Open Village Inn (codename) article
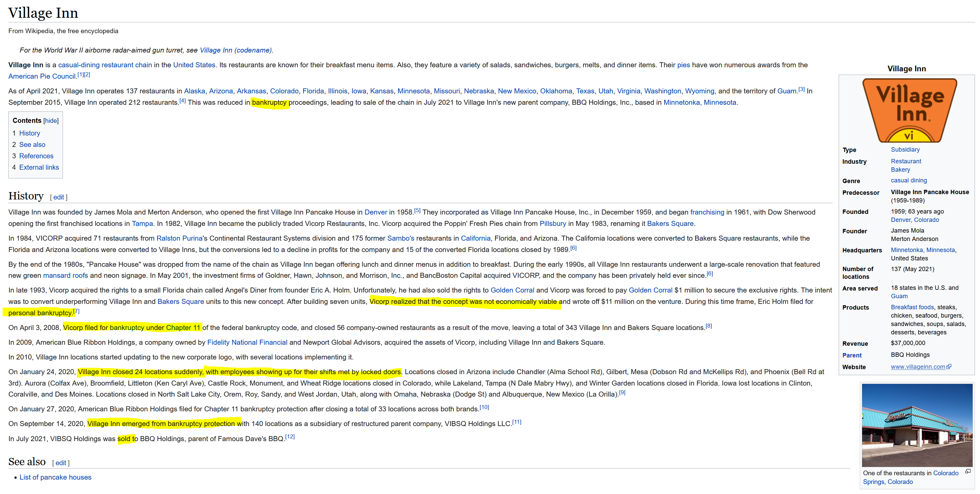 tap(235, 50)
